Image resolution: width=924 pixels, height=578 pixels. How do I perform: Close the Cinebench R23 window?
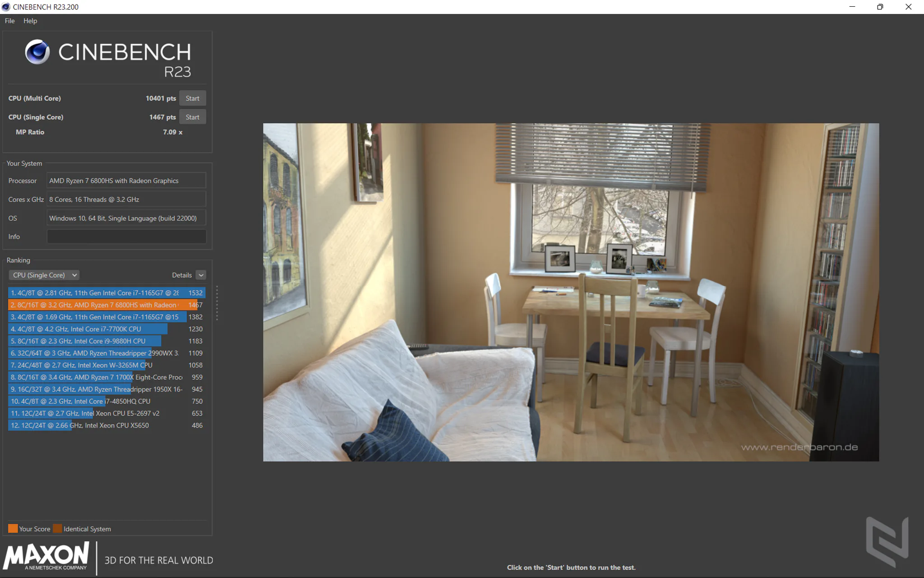pos(909,7)
